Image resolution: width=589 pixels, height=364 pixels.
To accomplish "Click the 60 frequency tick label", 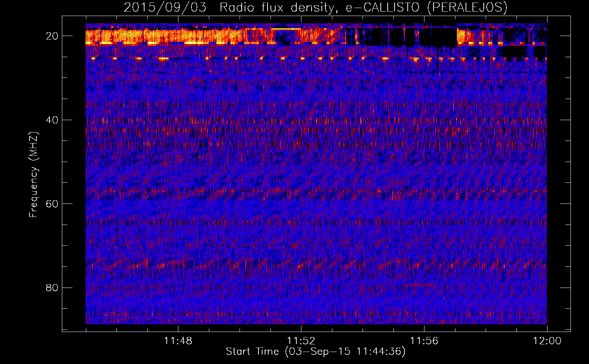I will (x=52, y=204).
